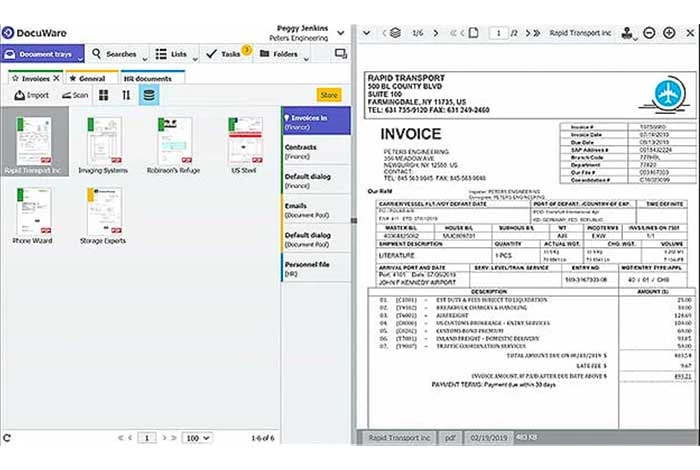The width and height of the screenshot is (700, 470).
Task: Open the 100 items-per-page dropdown
Action: point(197,438)
